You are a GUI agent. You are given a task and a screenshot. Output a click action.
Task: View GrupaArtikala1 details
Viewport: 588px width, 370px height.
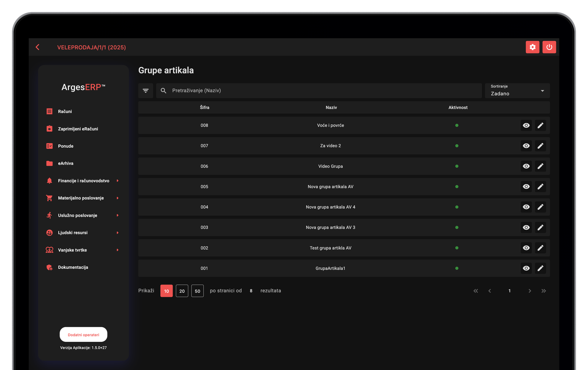tap(526, 268)
